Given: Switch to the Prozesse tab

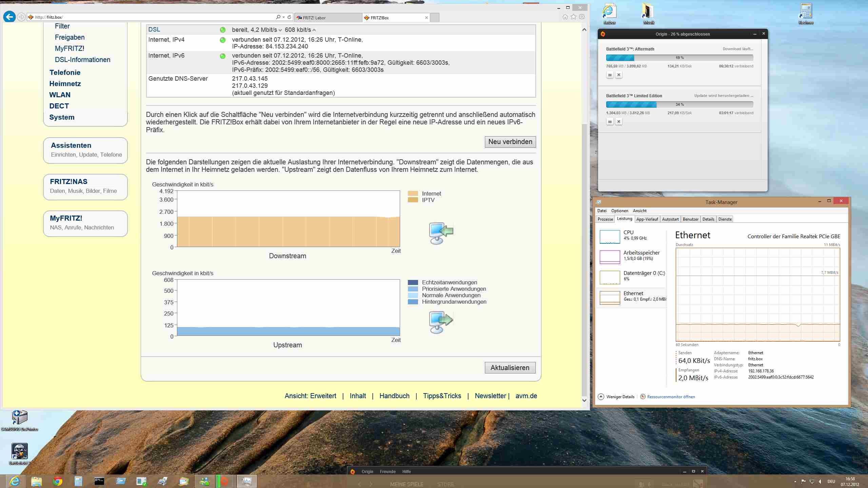Looking at the screenshot, I should (x=605, y=219).
